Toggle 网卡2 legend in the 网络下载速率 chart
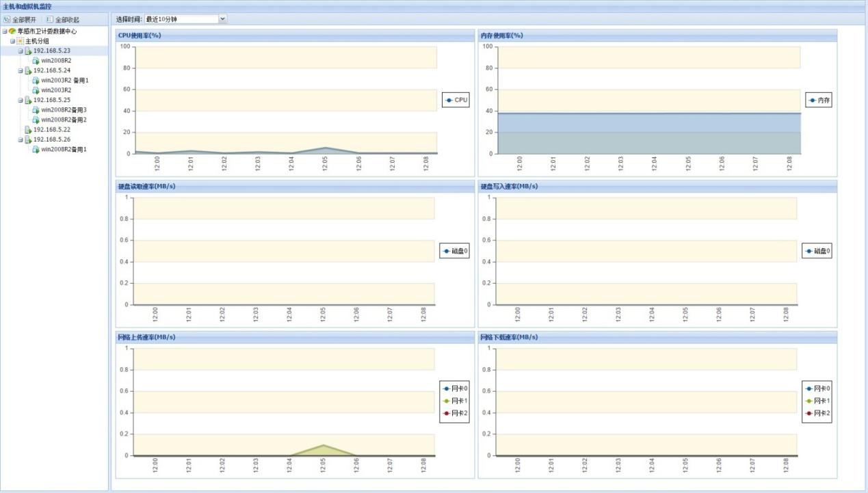Screen dimensions: 868x493 (x=818, y=413)
